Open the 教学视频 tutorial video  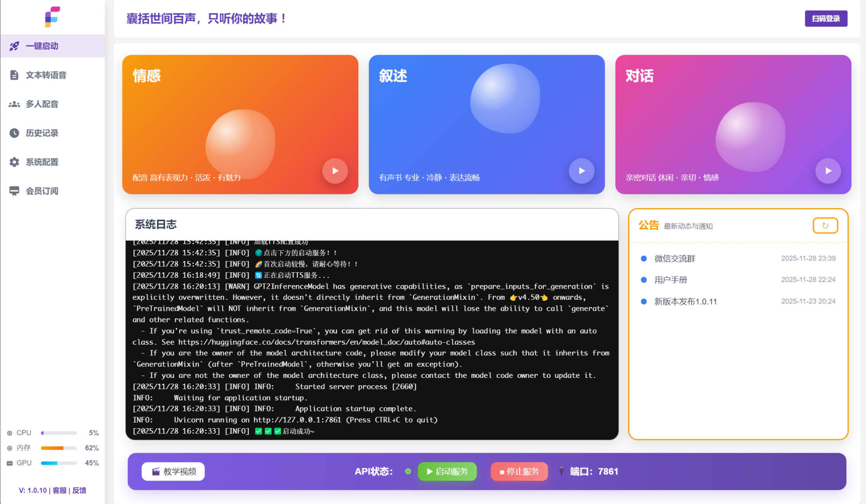173,471
